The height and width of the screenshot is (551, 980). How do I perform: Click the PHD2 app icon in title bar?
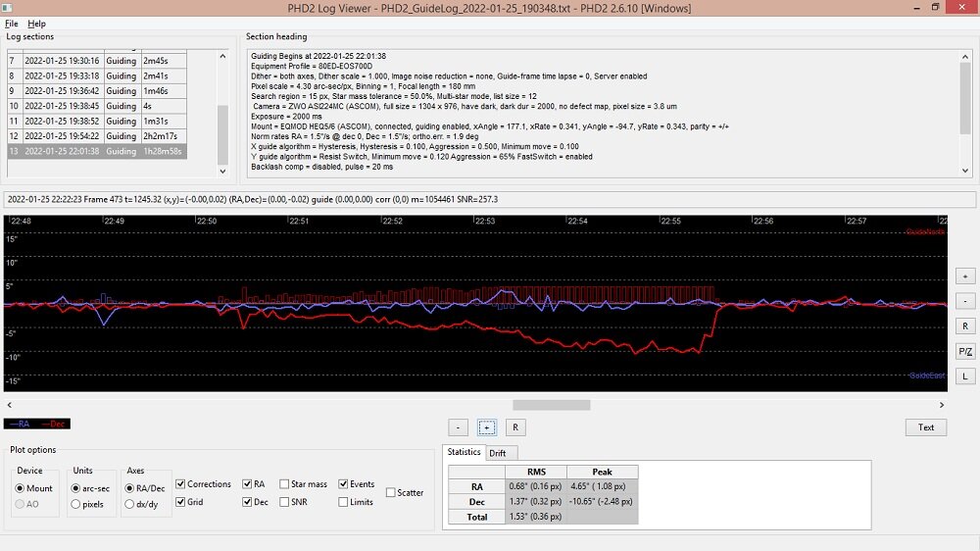8,8
